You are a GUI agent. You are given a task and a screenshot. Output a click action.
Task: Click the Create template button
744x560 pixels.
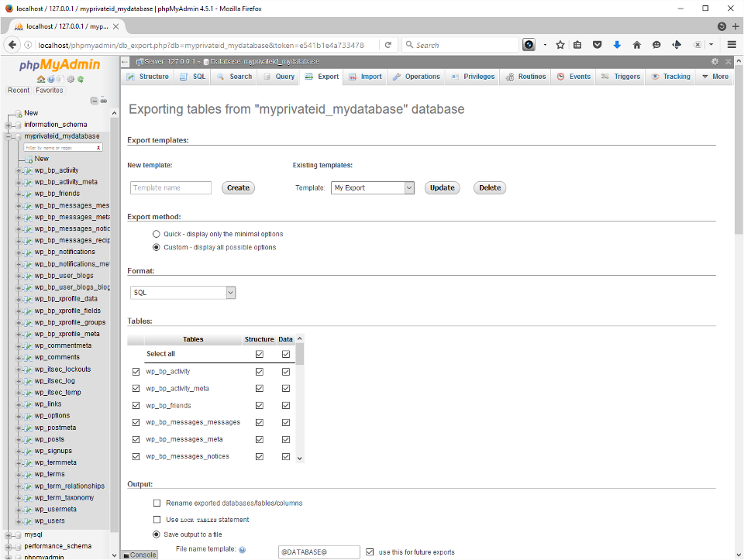tap(238, 187)
